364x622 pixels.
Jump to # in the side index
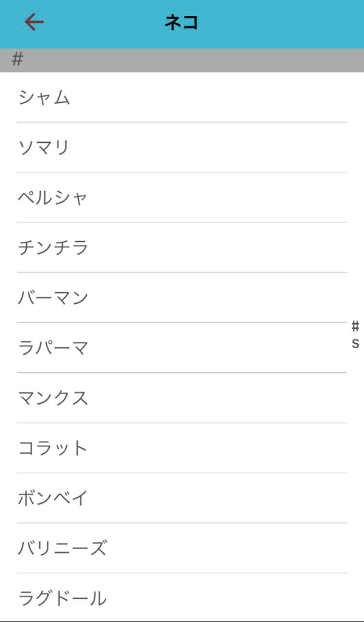356,327
